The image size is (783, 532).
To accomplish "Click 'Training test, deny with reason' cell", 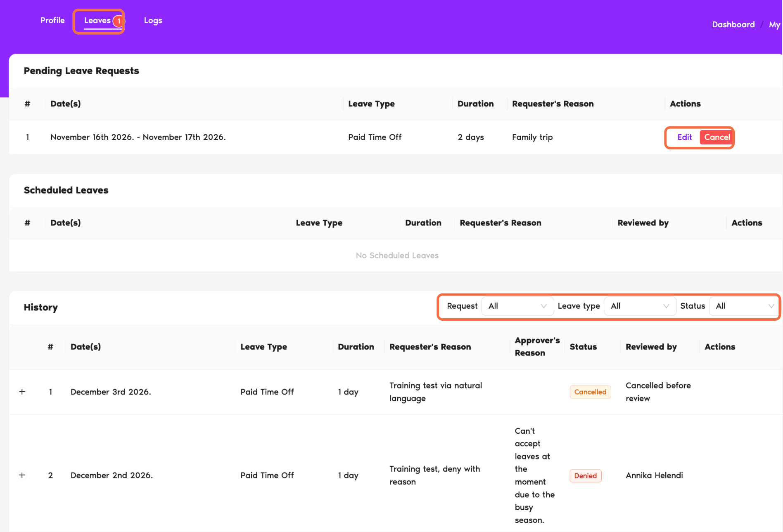I will (434, 475).
